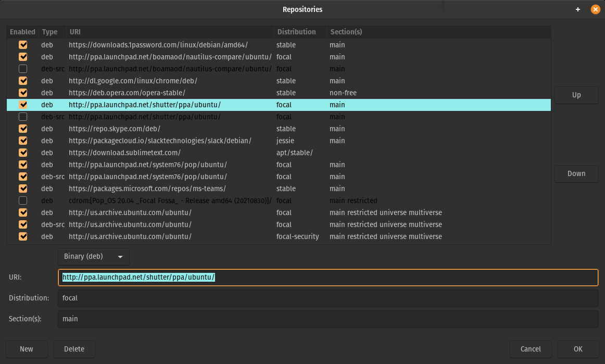This screenshot has height=364, width=605.
Task: Click the URI input field
Action: click(328, 277)
